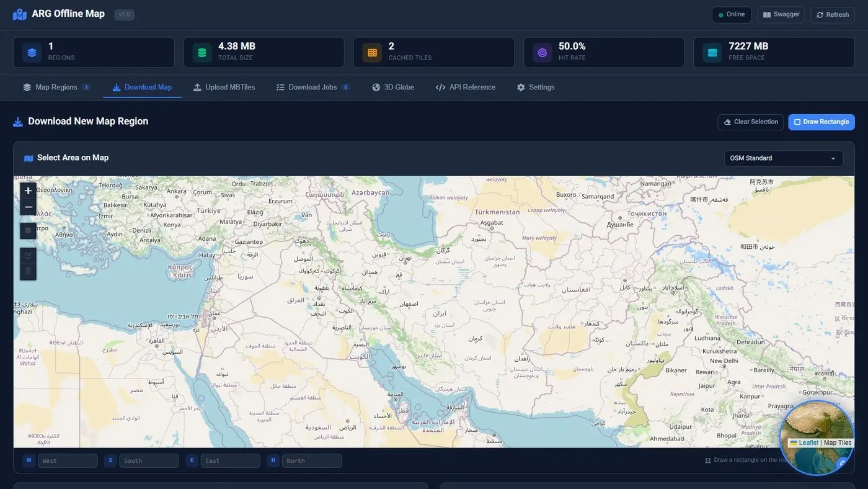Image resolution: width=868 pixels, height=489 pixels.
Task: Focus the West coordinate input field
Action: click(x=68, y=461)
